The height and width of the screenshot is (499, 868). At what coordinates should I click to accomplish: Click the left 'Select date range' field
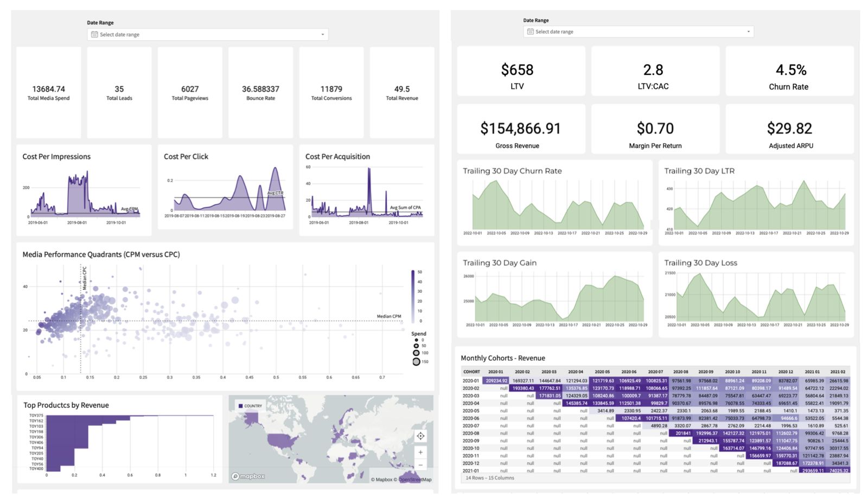(208, 35)
